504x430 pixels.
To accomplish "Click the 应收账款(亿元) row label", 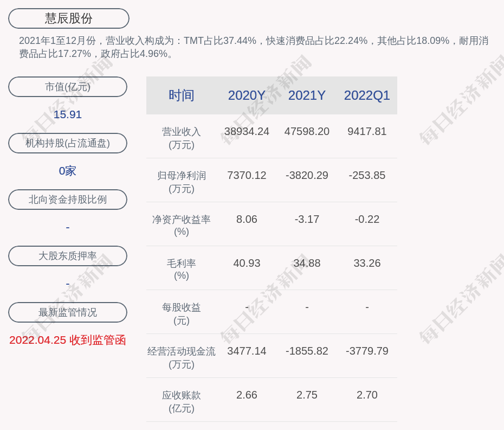I will [182, 402].
